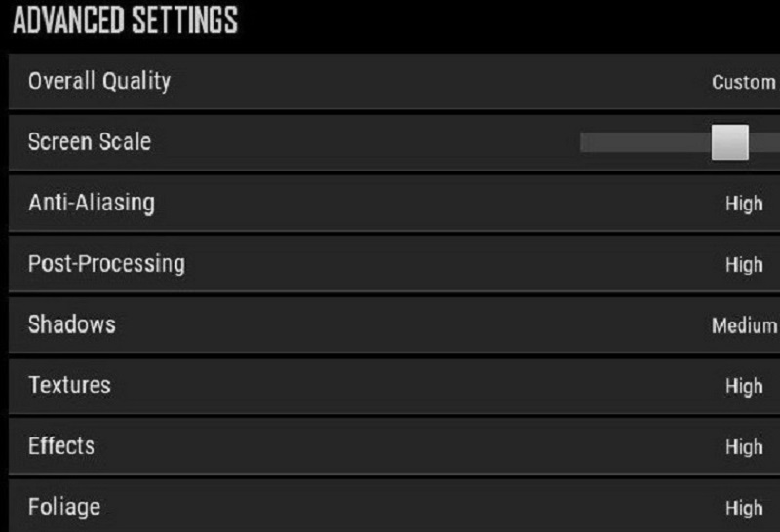The width and height of the screenshot is (780, 532).
Task: Select the Foliage row label
Action: click(64, 507)
